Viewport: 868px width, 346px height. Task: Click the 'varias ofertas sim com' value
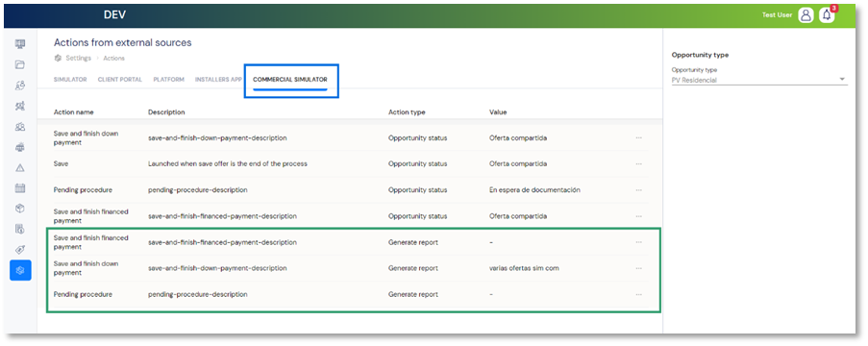(x=524, y=268)
